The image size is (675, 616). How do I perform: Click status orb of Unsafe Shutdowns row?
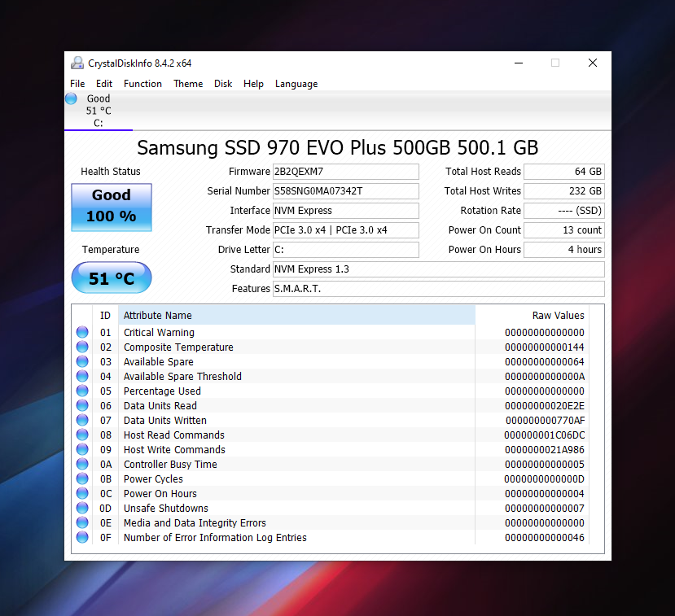pyautogui.click(x=82, y=508)
